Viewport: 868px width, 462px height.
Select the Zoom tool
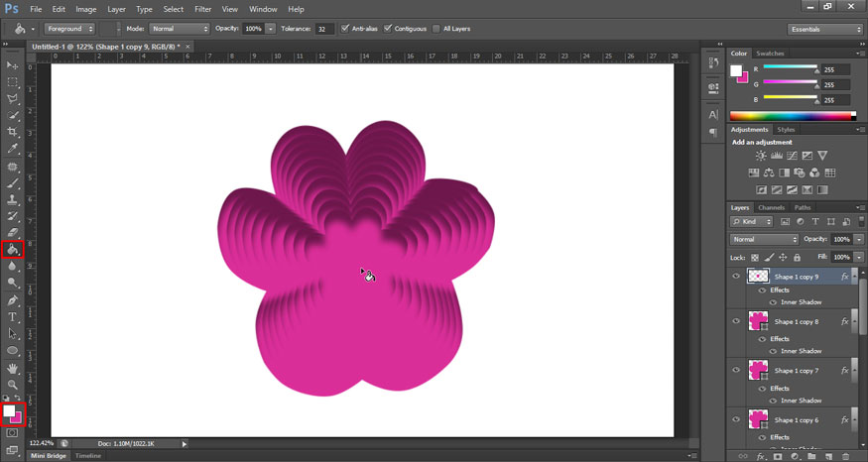click(13, 384)
